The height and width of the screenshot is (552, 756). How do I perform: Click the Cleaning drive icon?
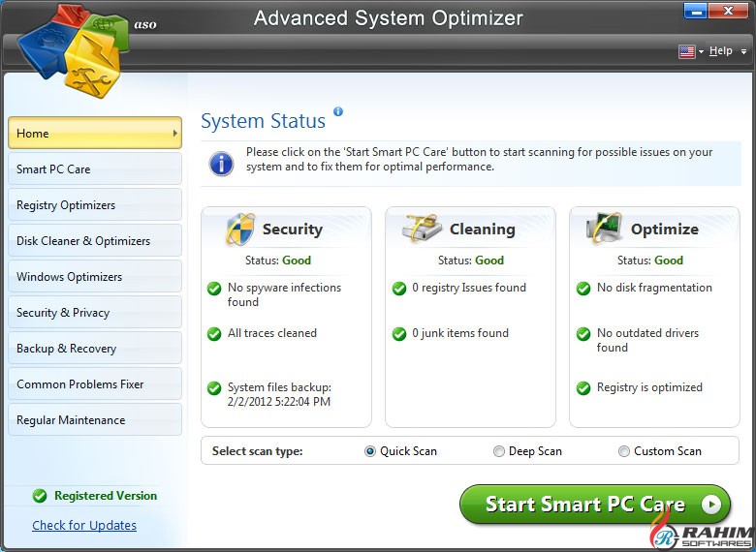(x=422, y=228)
